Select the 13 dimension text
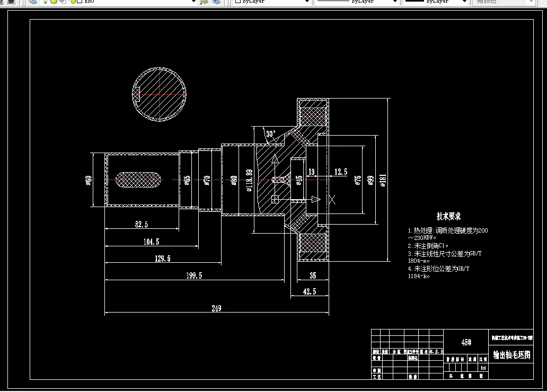Image resolution: width=547 pixels, height=392 pixels. click(312, 172)
